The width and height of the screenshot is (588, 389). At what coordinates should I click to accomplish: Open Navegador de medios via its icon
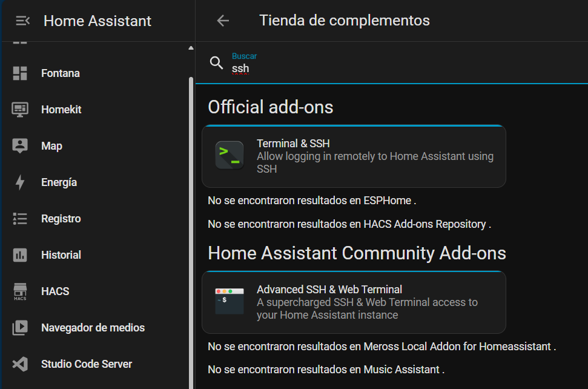click(x=21, y=327)
